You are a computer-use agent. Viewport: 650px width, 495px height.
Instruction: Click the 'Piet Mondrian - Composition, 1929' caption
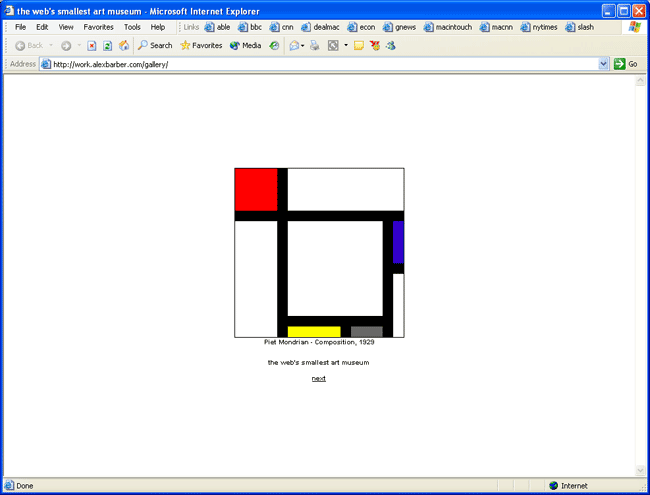pos(319,342)
